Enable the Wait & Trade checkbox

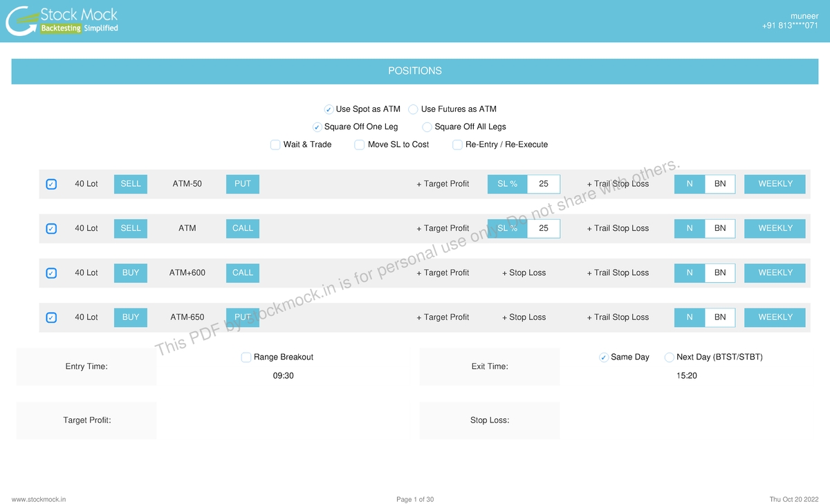tap(276, 145)
